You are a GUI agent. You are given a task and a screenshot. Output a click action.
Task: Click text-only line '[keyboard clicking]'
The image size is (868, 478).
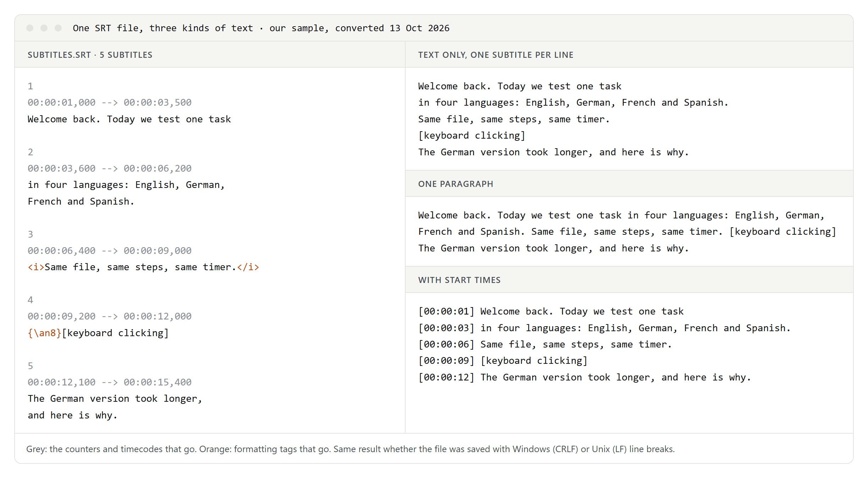(x=472, y=135)
